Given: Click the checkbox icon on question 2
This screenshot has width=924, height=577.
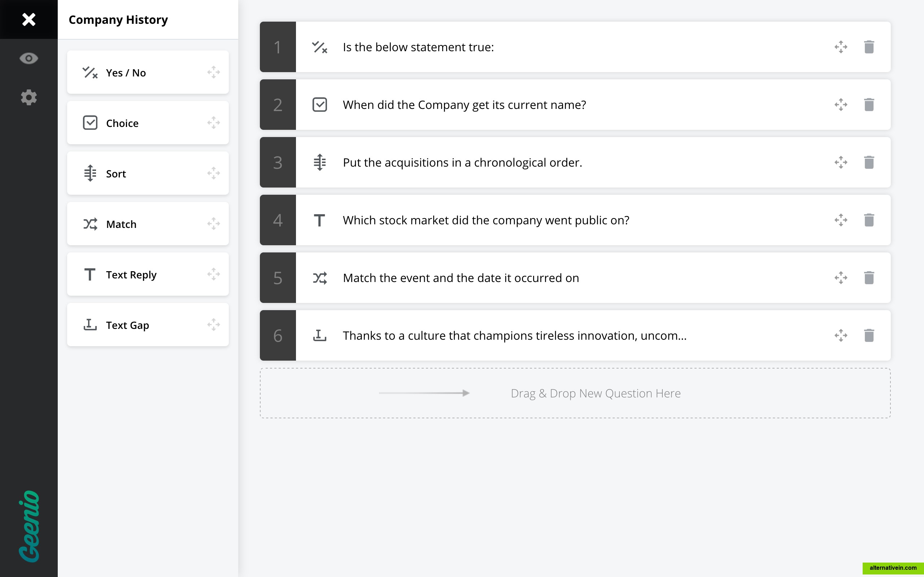Looking at the screenshot, I should [x=319, y=104].
